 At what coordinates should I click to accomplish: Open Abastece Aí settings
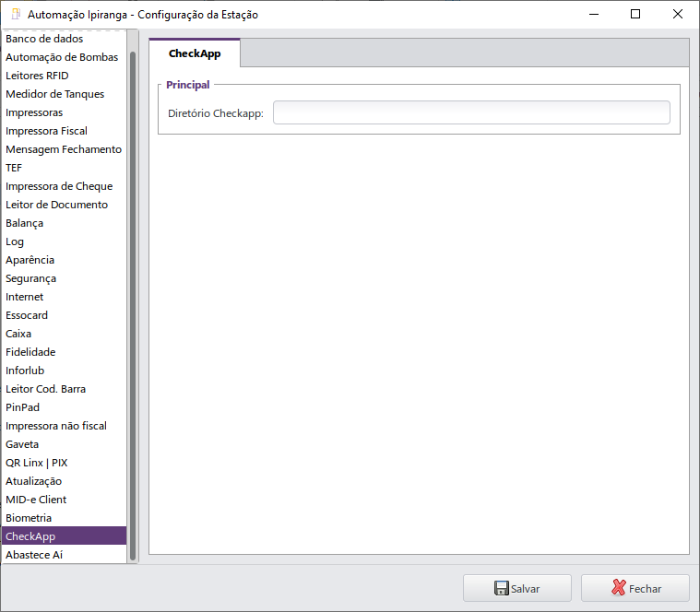pyautogui.click(x=65, y=555)
